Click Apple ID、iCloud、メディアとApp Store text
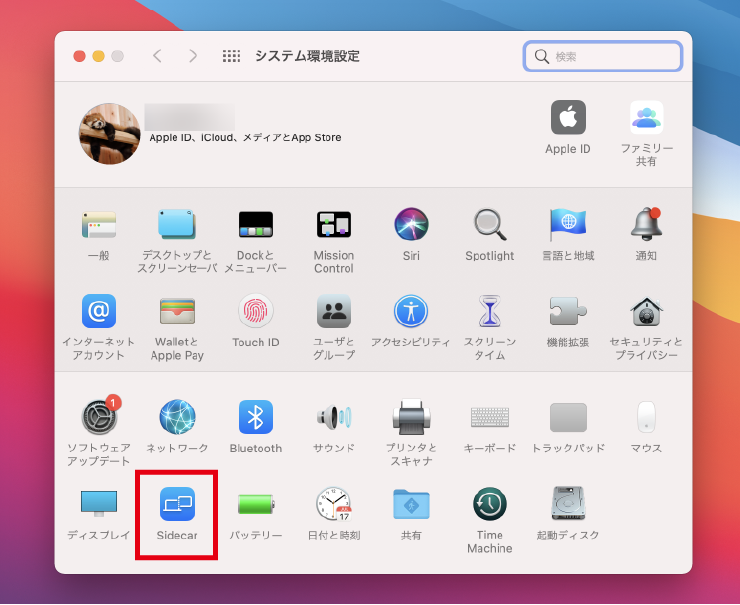 [245, 137]
